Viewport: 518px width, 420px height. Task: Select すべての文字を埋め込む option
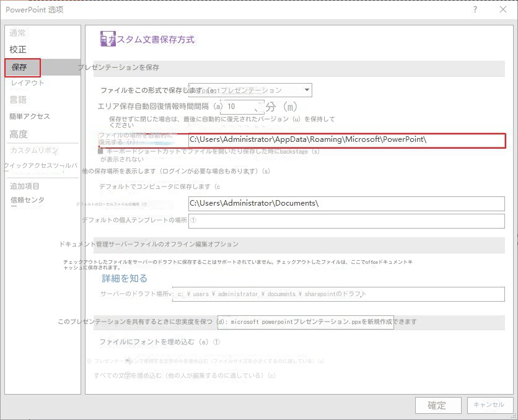point(185,375)
